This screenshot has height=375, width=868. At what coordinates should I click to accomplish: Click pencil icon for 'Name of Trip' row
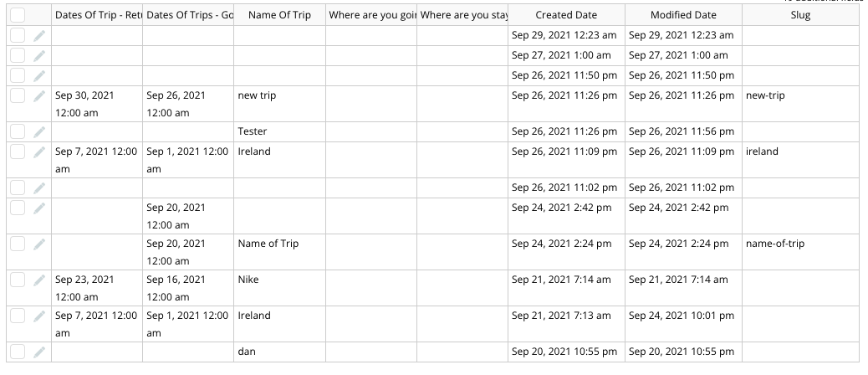click(38, 244)
